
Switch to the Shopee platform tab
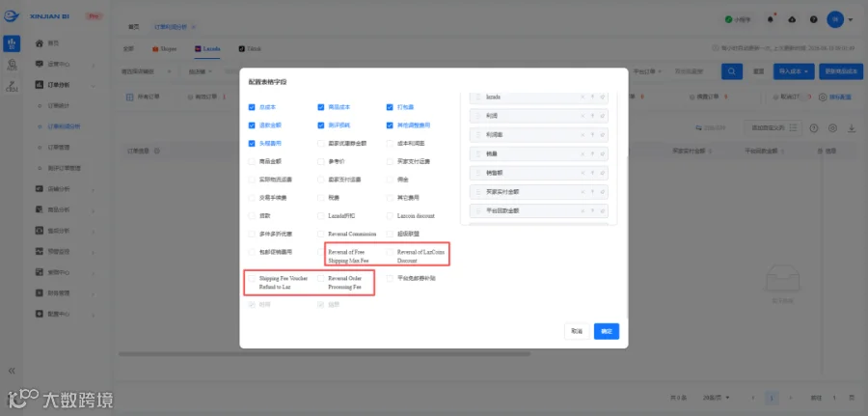tap(164, 49)
